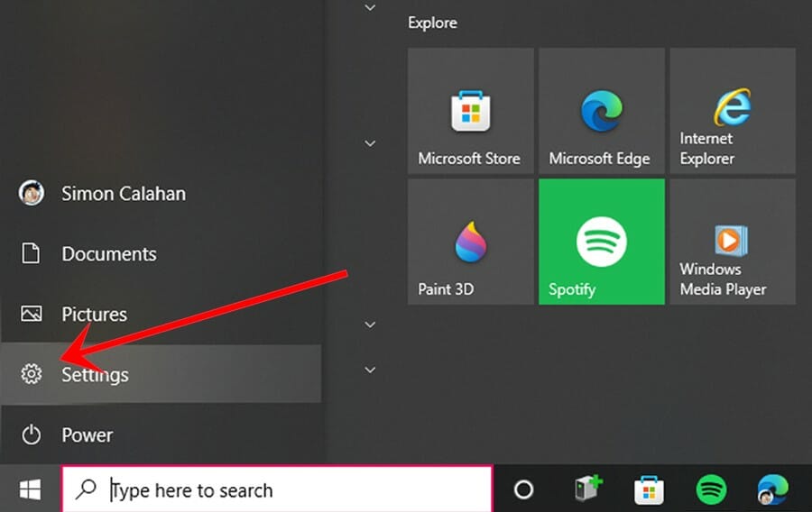Open the Microsoft Store tile
Screen dimensions: 812x512
(x=471, y=111)
